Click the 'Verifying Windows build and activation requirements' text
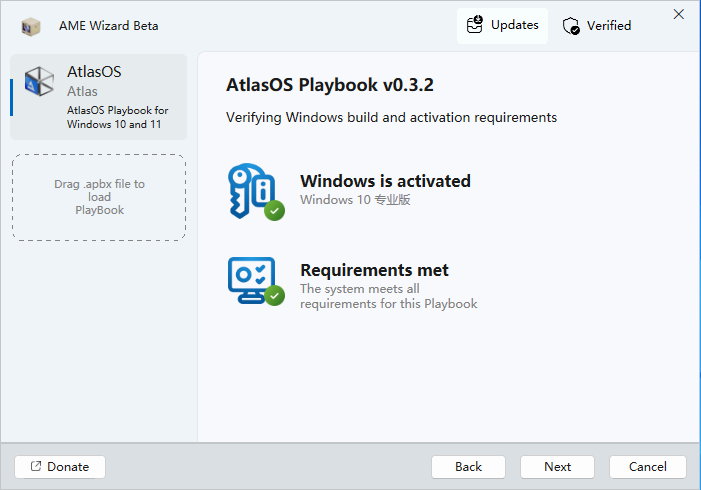Screen dimensions: 701x490 click(391, 118)
